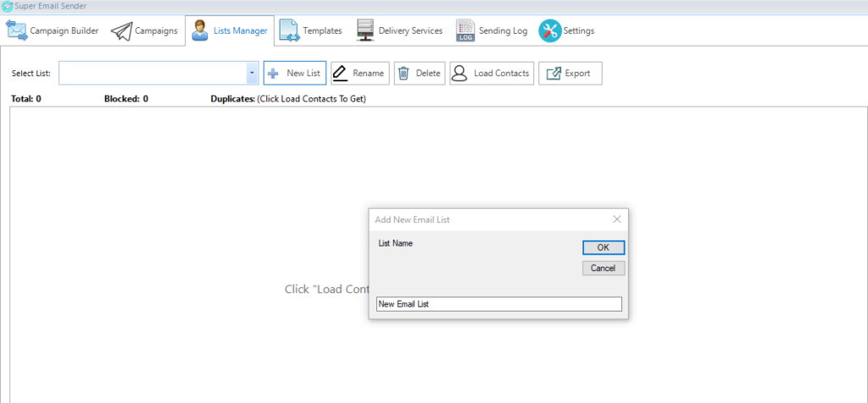868x403 pixels.
Task: Click the Lists Manager person icon
Action: tap(200, 31)
